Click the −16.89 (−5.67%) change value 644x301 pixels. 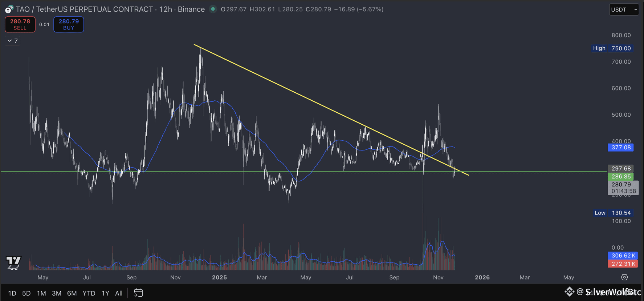point(359,9)
